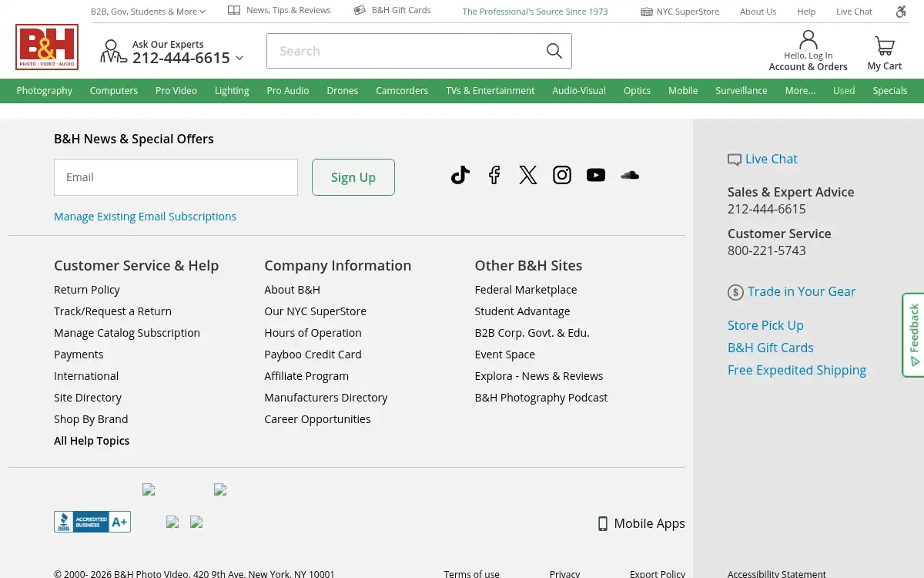Image resolution: width=924 pixels, height=578 pixels.
Task: Open the Optics category
Action: [x=637, y=90]
